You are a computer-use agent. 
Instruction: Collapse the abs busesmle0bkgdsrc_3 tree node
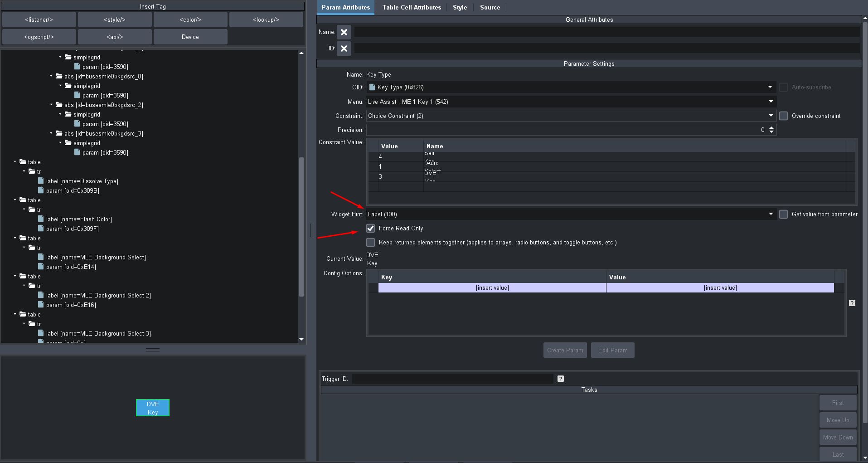click(x=51, y=133)
